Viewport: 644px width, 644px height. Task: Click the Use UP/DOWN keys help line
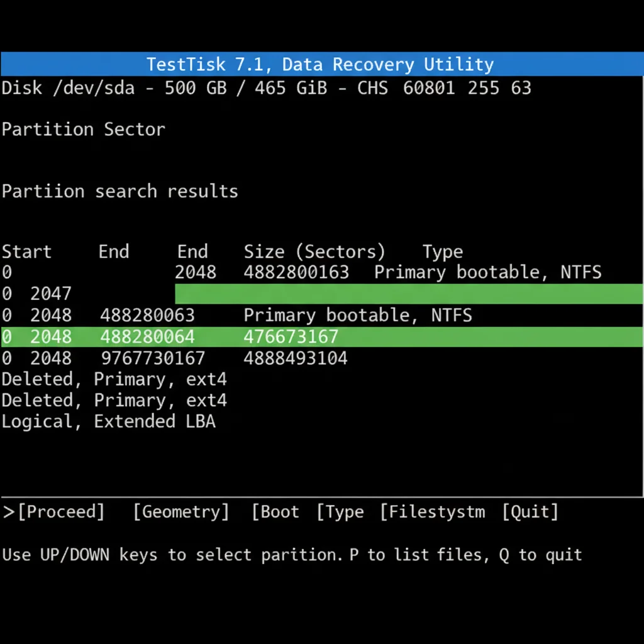(x=292, y=555)
